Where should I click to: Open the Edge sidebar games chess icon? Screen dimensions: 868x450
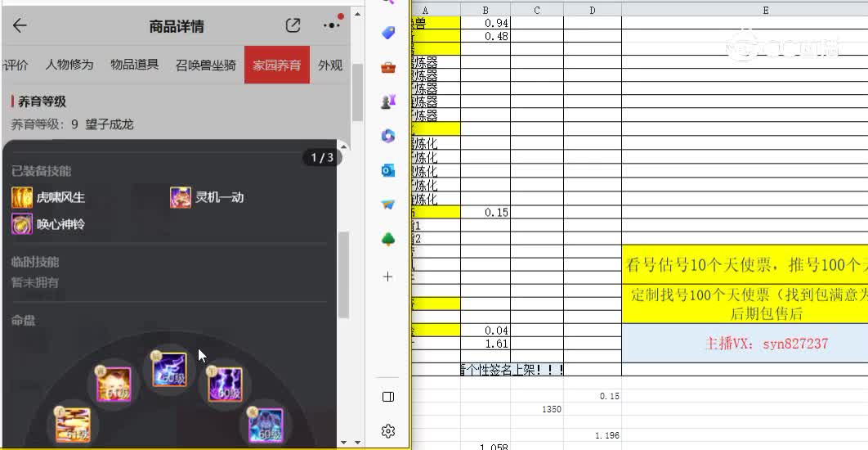[x=388, y=101]
